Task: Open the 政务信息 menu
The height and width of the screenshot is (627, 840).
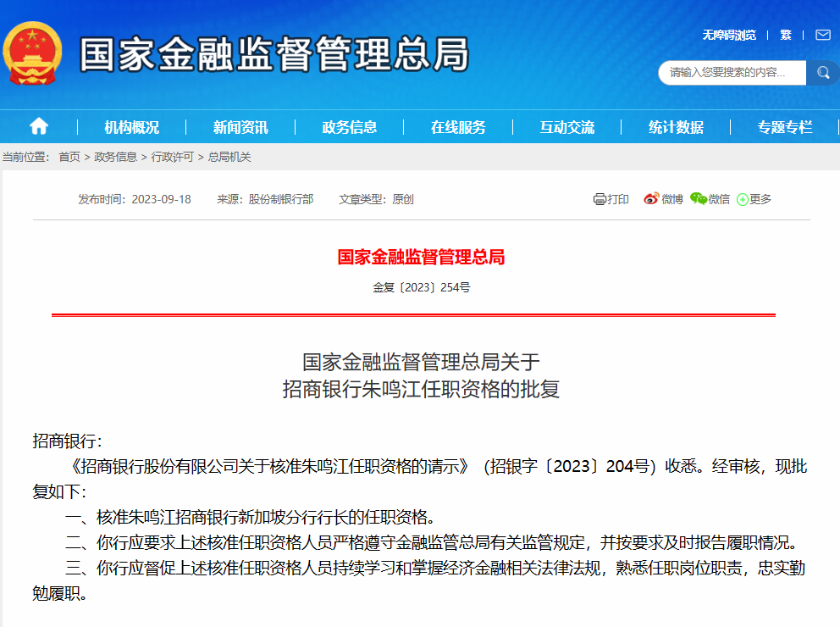Action: click(x=350, y=127)
